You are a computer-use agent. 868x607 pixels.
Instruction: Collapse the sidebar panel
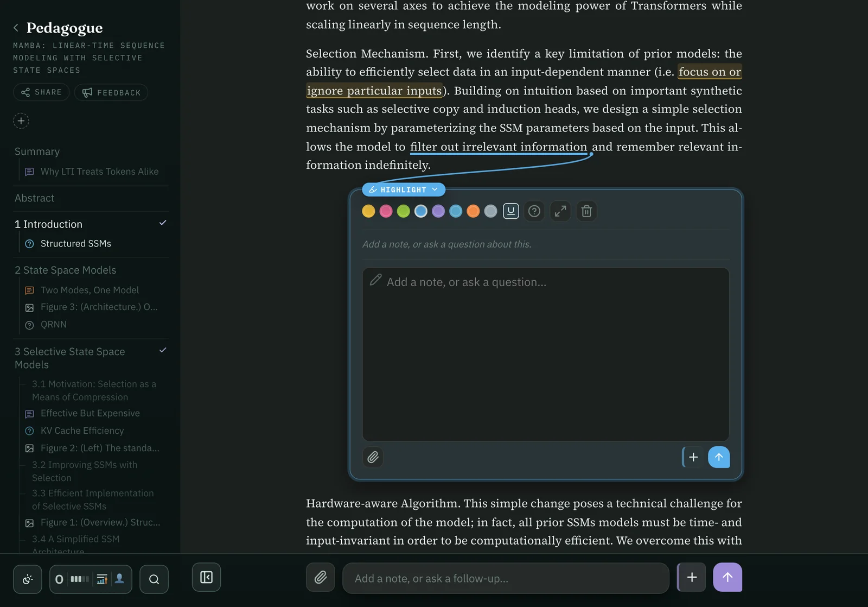click(x=206, y=577)
